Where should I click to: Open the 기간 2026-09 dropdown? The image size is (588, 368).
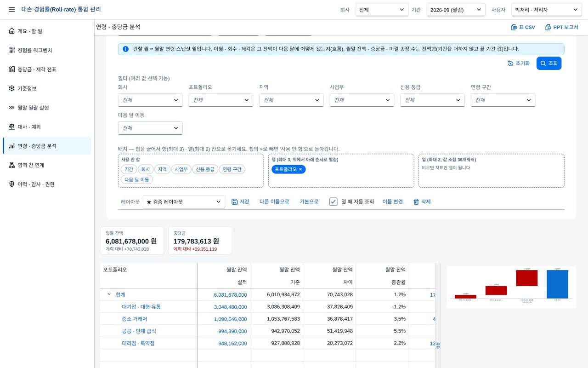tap(456, 10)
